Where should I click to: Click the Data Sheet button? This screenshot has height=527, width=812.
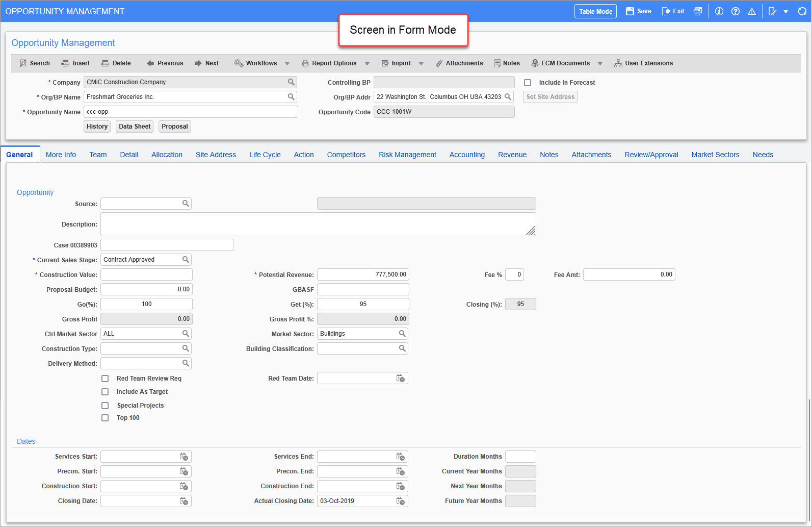(135, 127)
